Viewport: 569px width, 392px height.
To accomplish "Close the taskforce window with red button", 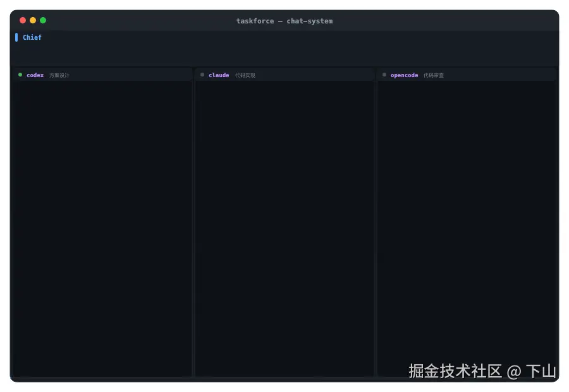I will pos(23,20).
